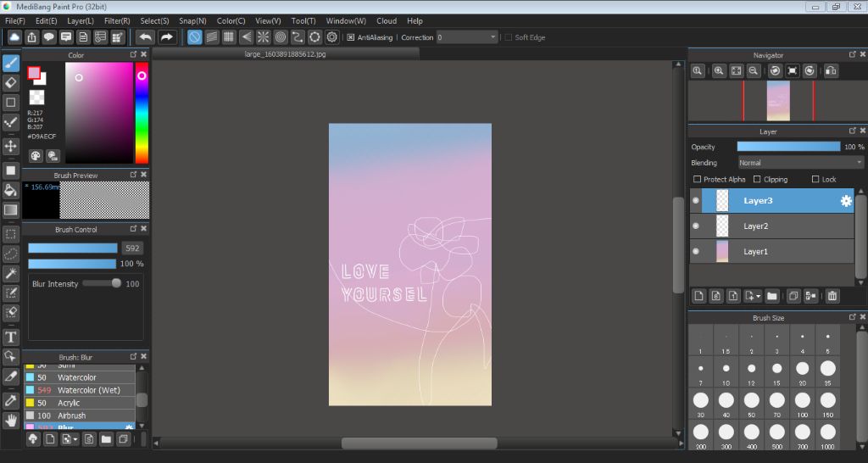
Task: Select the Magic Wand tool
Action: pyautogui.click(x=10, y=273)
